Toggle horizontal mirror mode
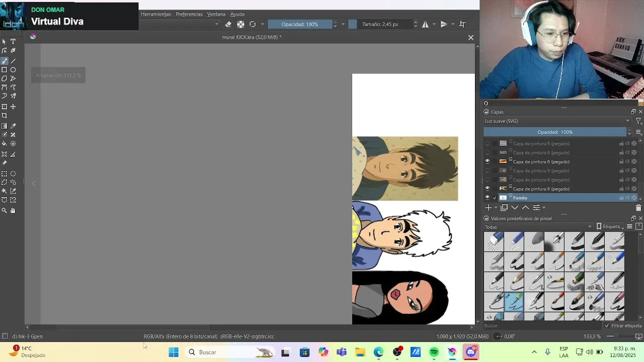 425,24
